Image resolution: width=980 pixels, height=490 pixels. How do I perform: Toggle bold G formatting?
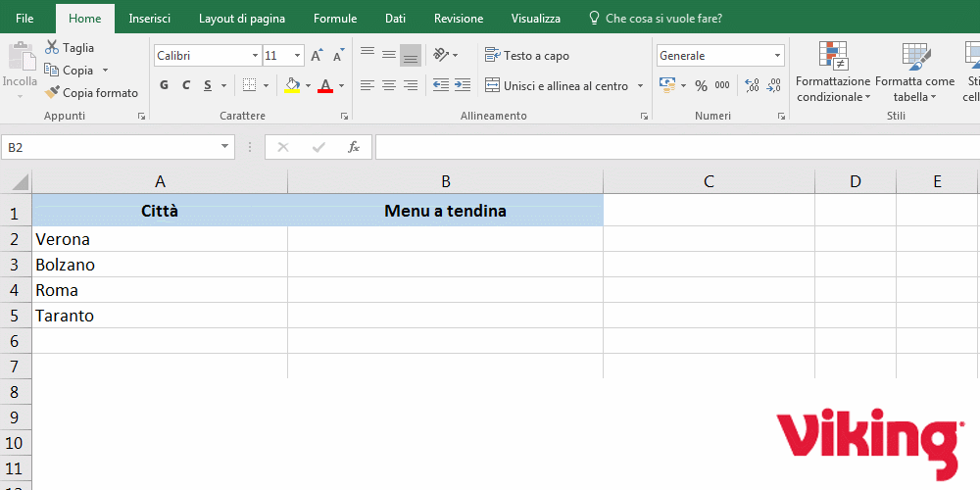(x=164, y=86)
